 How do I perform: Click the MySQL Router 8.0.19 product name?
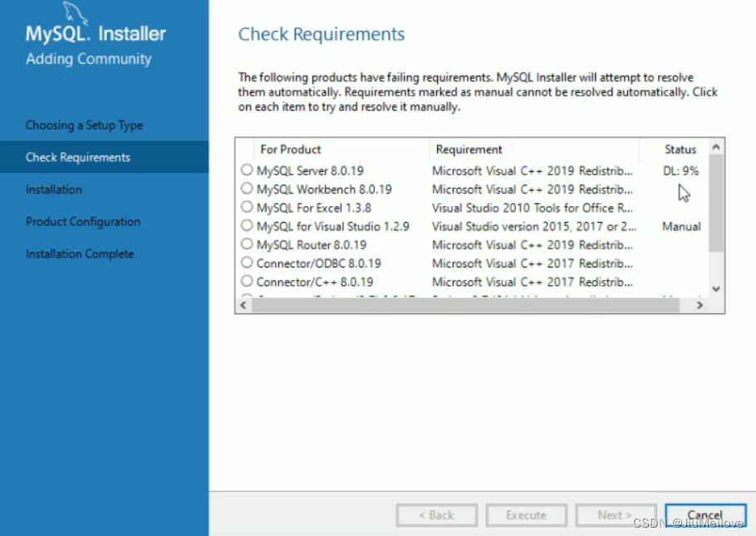[x=312, y=245]
